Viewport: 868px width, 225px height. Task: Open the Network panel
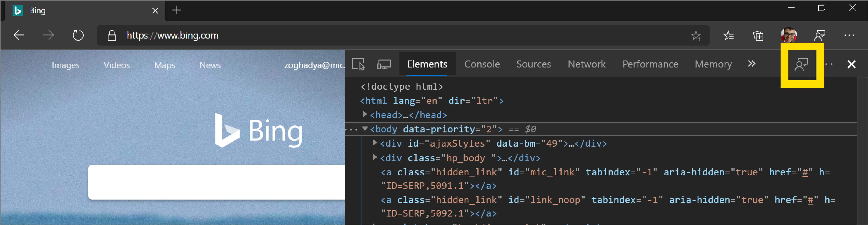pos(586,64)
